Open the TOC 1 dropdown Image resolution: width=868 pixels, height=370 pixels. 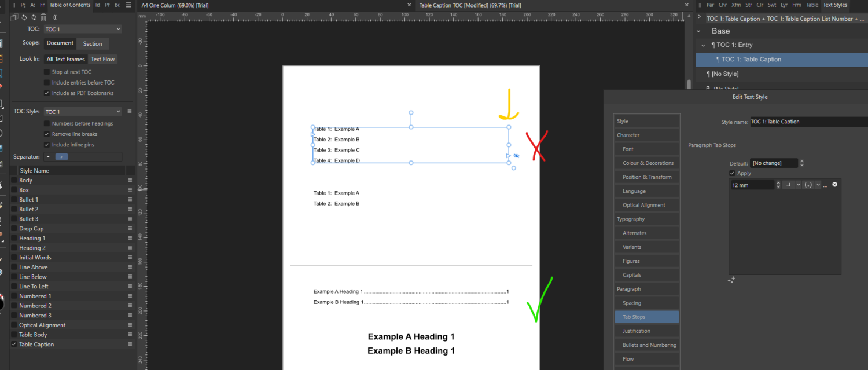[x=83, y=29]
